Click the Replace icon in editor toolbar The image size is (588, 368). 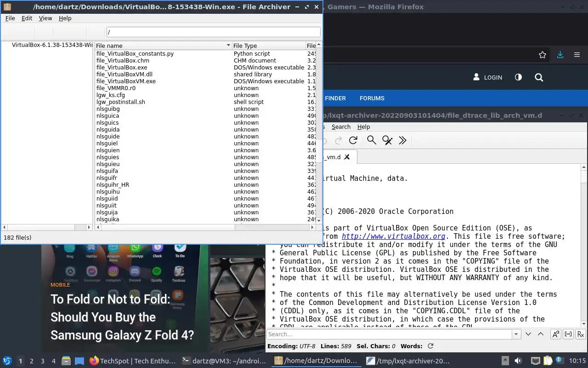point(387,140)
